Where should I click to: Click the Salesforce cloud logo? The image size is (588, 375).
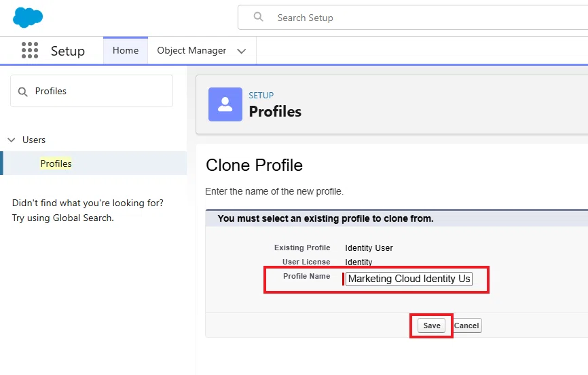click(x=28, y=17)
